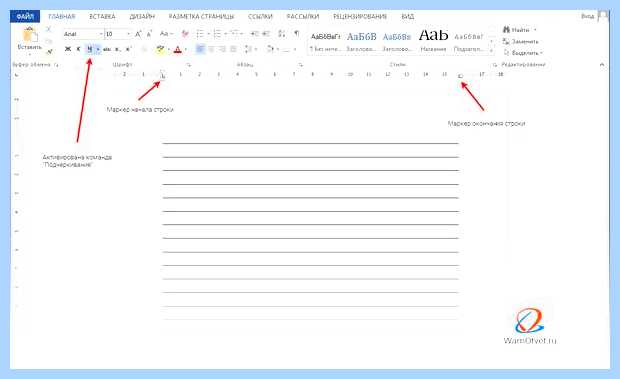Viewport: 620px width, 379px height.
Task: Open the ДИЗАЙН ribbon tab
Action: [142, 17]
